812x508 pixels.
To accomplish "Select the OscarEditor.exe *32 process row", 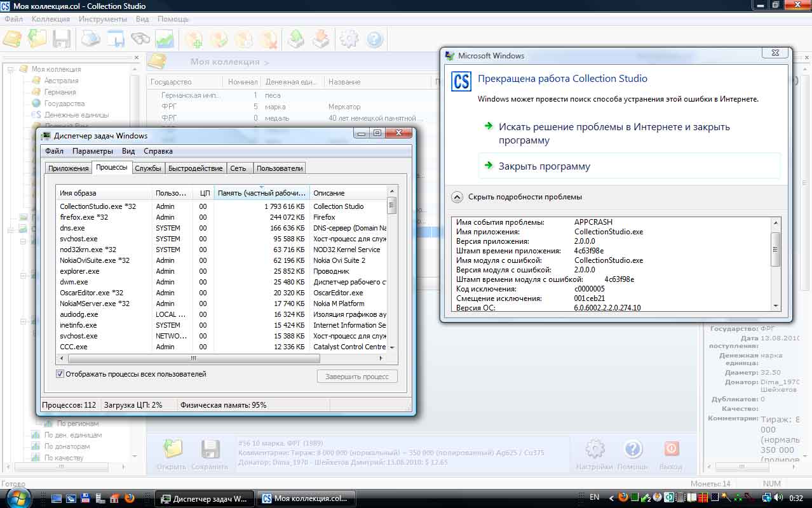I will [222, 293].
